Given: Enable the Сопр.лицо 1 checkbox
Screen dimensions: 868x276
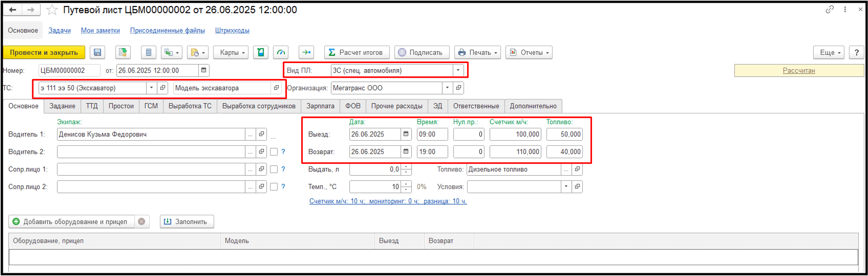Looking at the screenshot, I should click(x=274, y=169).
